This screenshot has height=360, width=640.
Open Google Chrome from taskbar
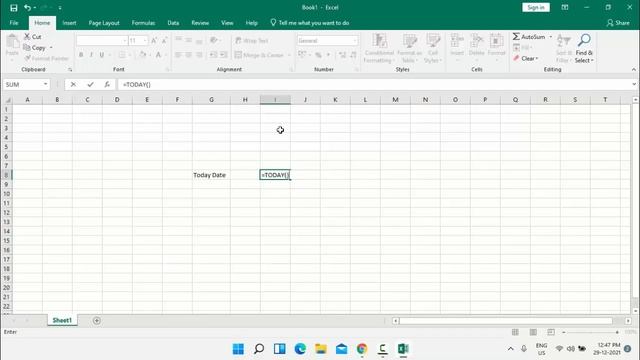coord(362,349)
